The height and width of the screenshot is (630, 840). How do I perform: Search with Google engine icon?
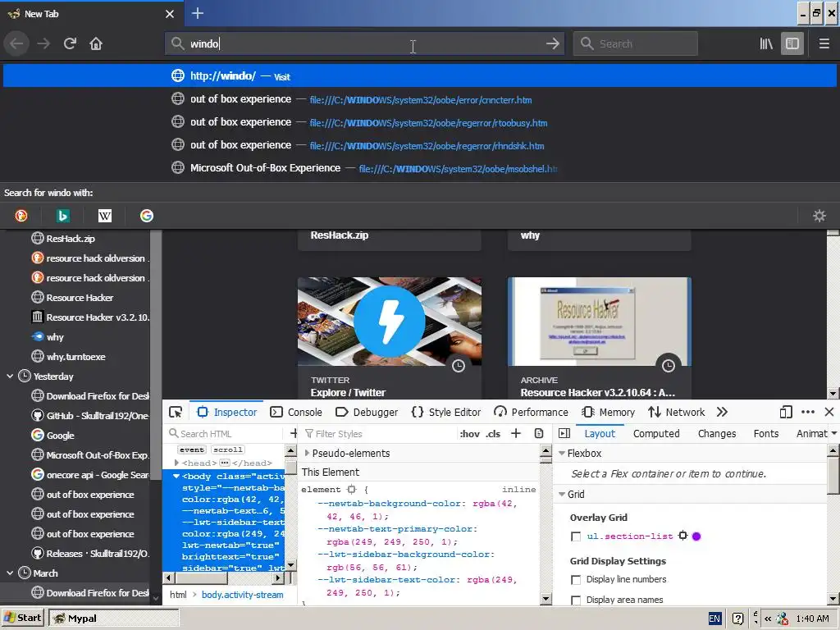(x=147, y=216)
